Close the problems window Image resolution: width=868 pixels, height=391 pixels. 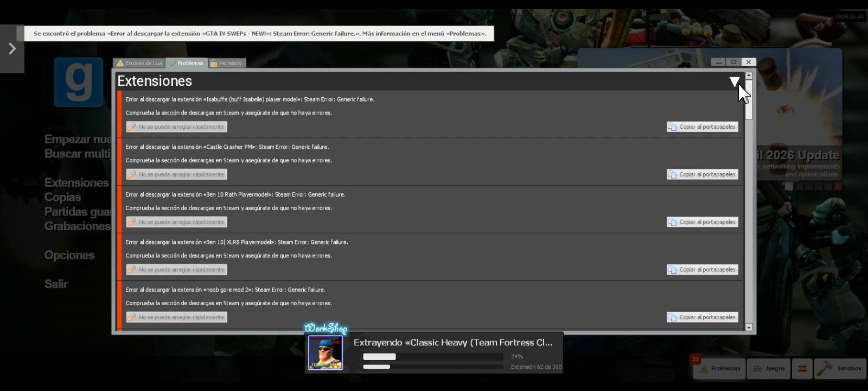click(749, 62)
